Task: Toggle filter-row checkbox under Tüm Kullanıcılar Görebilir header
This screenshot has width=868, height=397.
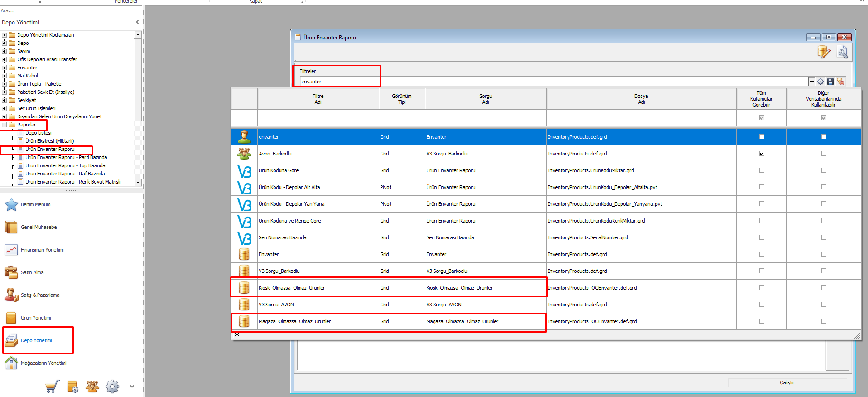Action: [762, 118]
